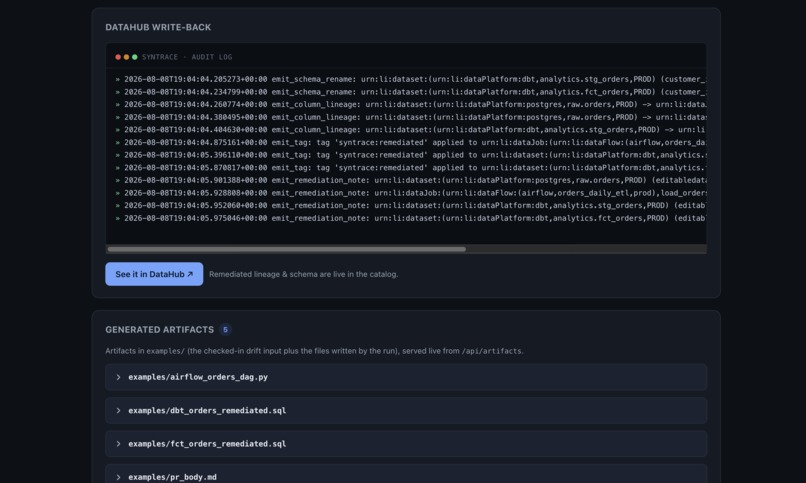Image resolution: width=806 pixels, height=483 pixels.
Task: Click the Generated Artifacts count badge 5
Action: coord(225,329)
